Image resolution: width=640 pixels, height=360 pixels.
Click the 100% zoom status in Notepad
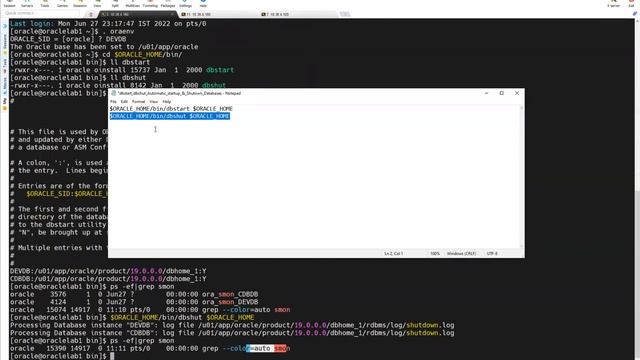coord(435,253)
